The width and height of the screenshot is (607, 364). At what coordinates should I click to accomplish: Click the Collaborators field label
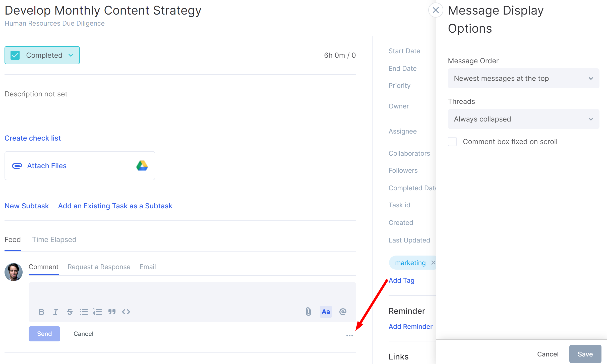pos(409,153)
